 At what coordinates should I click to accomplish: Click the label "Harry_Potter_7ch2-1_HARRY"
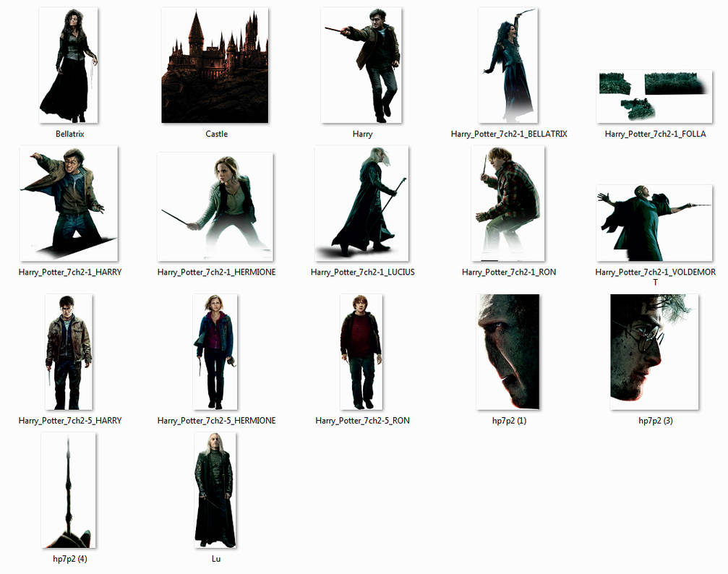click(x=70, y=272)
